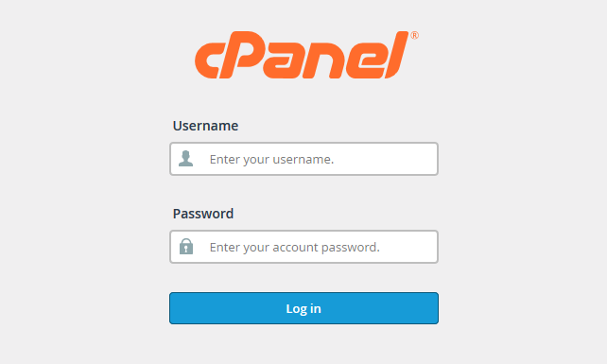
Task: Focus the Password input field
Action: (303, 247)
